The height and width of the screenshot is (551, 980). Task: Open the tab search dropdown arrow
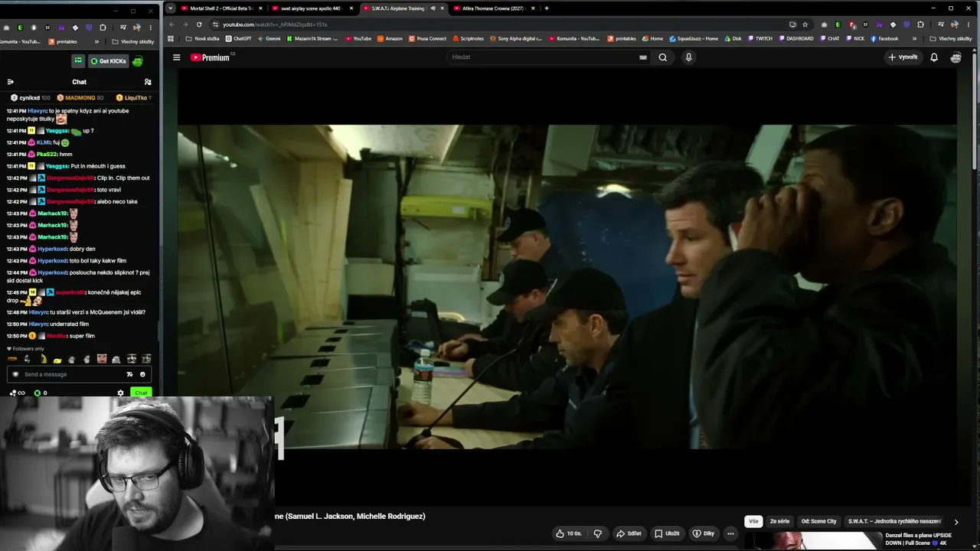click(x=170, y=8)
